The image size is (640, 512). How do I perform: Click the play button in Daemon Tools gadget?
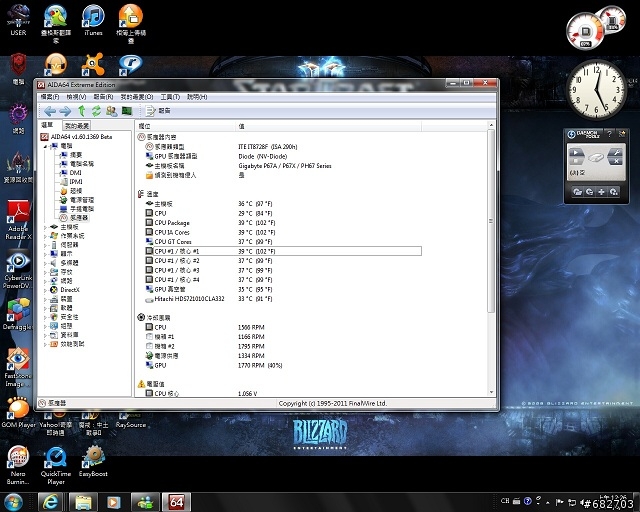click(x=576, y=153)
